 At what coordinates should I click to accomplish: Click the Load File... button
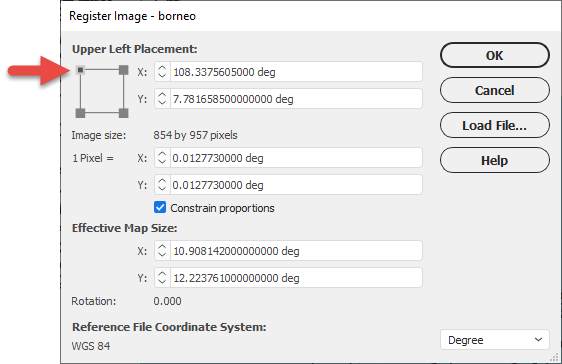pyautogui.click(x=495, y=125)
